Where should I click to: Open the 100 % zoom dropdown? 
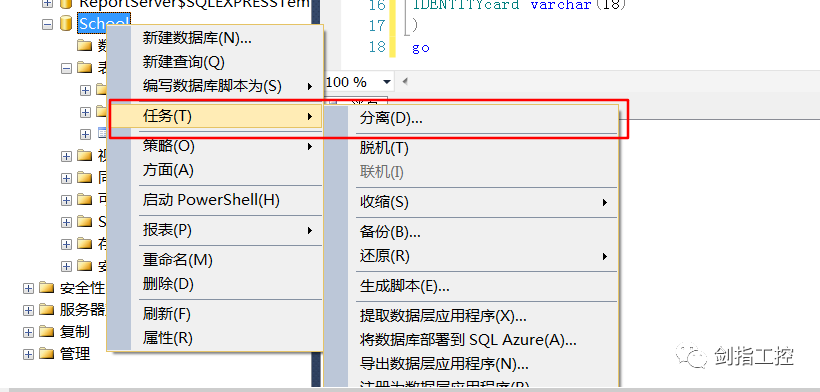387,82
